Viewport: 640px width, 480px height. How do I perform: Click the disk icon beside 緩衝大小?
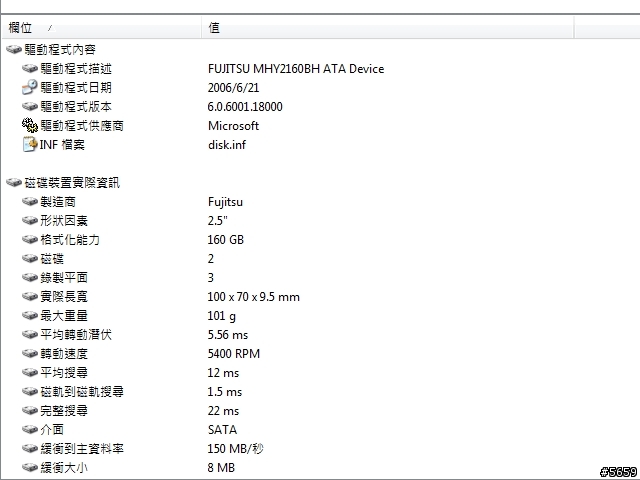click(30, 467)
